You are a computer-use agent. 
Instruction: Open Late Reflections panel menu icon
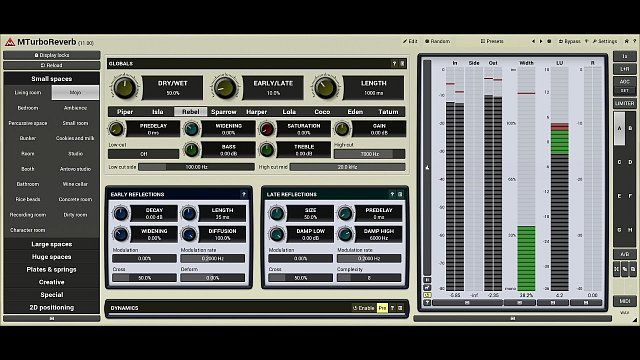pyautogui.click(x=400, y=194)
